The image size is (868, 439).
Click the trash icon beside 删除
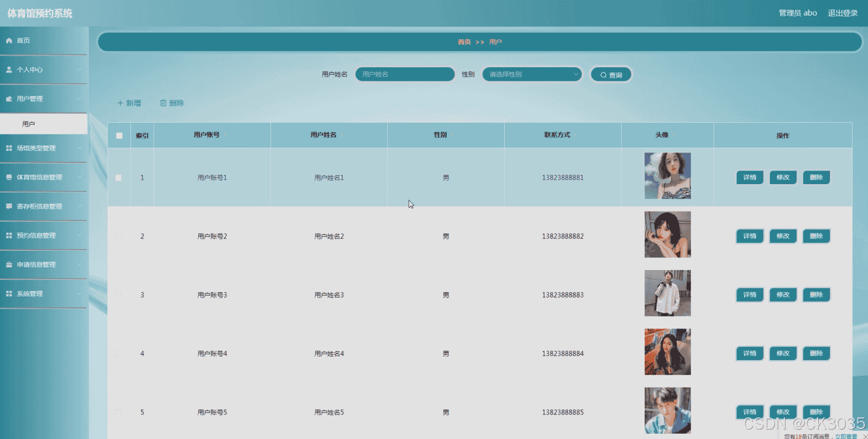click(x=163, y=103)
